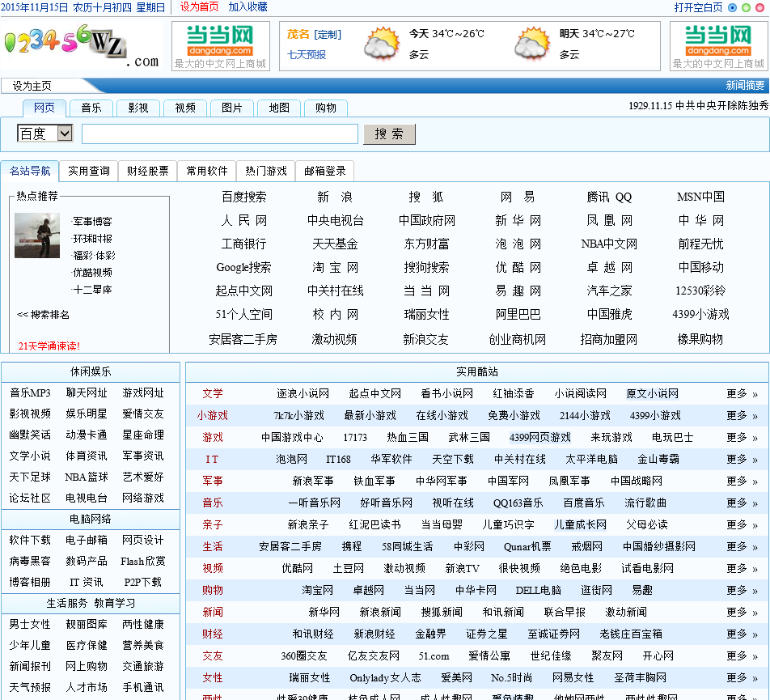Screen dimensions: 770x700
Task: Click today's cloudy weather icon
Action: (382, 45)
